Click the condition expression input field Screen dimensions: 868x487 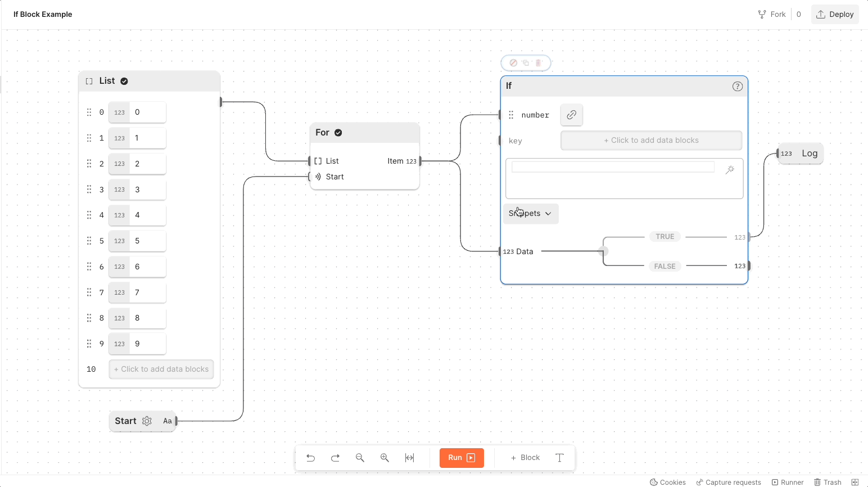613,167
